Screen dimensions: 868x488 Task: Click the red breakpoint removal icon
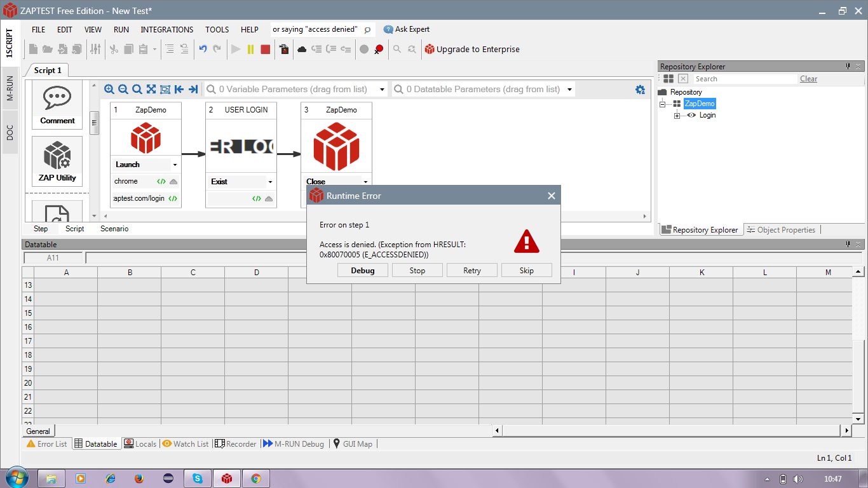point(379,49)
